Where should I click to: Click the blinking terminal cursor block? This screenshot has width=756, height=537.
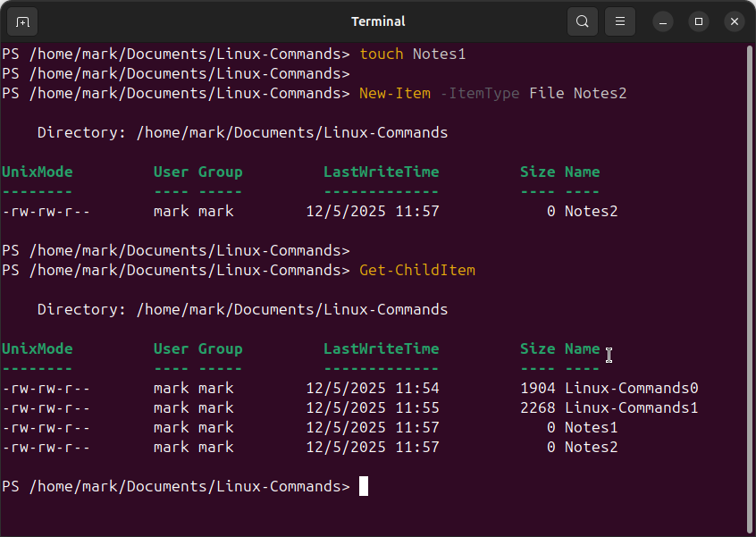pyautogui.click(x=363, y=486)
